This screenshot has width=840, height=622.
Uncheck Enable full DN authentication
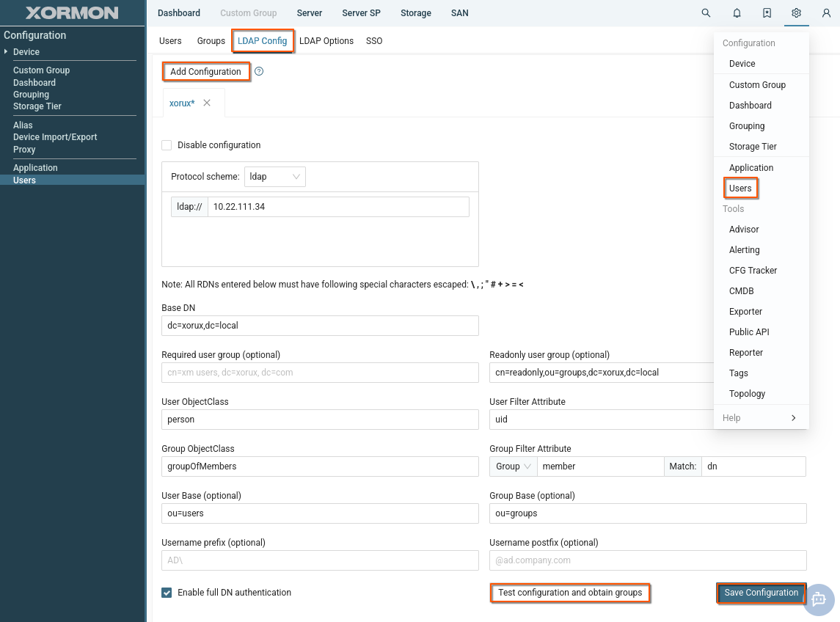coord(167,593)
